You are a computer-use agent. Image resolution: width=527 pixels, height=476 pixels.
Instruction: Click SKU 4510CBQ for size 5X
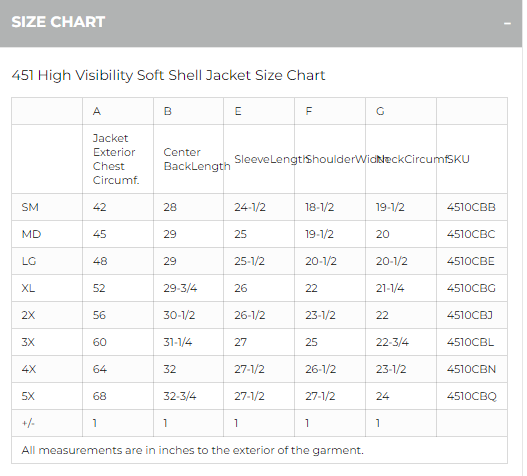(471, 396)
